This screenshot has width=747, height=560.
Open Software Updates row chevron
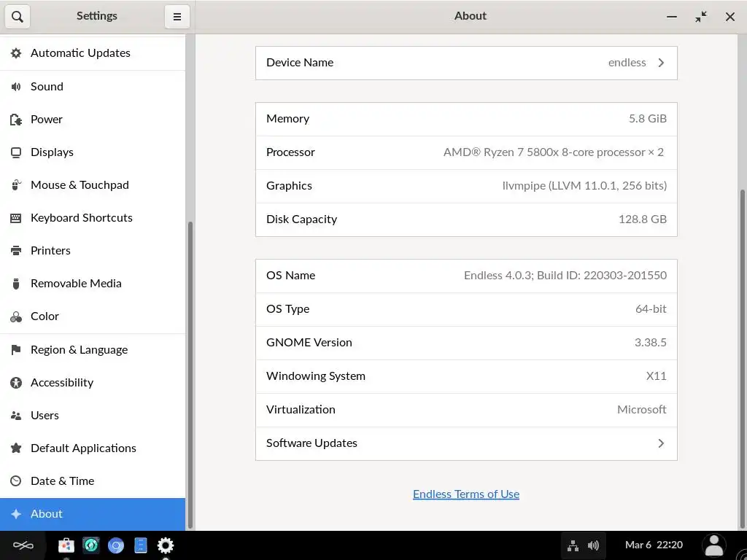click(x=661, y=443)
